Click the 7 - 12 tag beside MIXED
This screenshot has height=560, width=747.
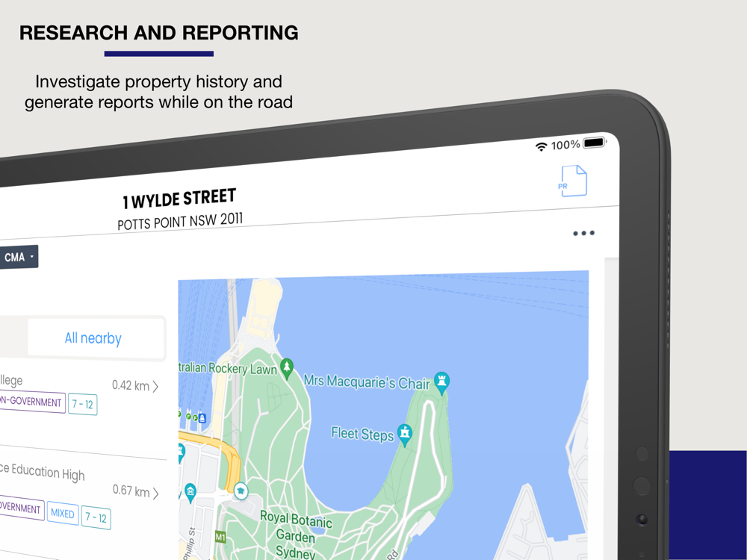pos(96,517)
